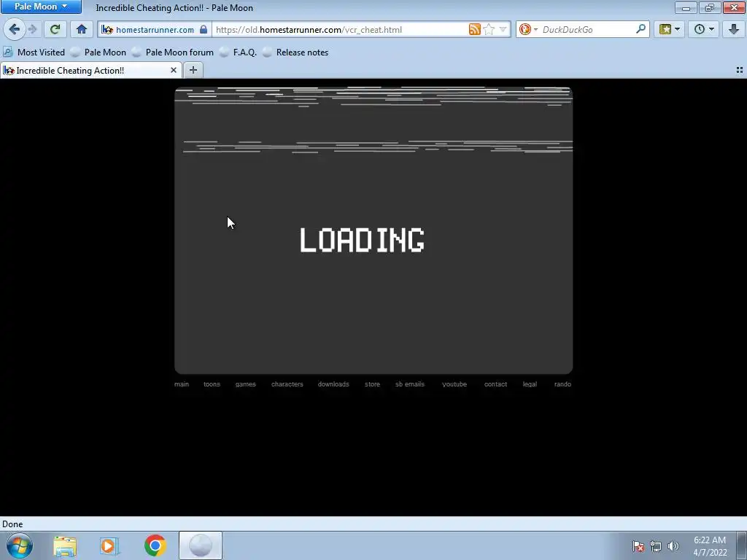Viewport: 747px width, 560px height.
Task: Open the Pale Moon bookmark
Action: 98,52
